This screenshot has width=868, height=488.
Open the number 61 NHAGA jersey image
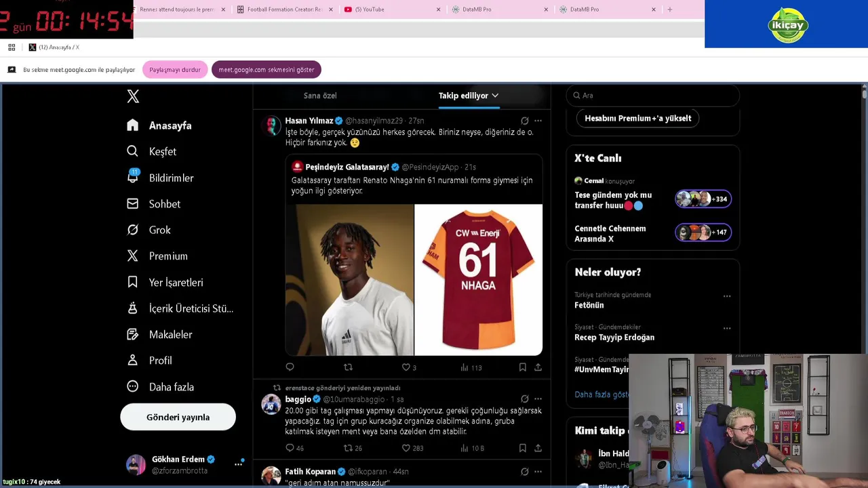pyautogui.click(x=478, y=280)
